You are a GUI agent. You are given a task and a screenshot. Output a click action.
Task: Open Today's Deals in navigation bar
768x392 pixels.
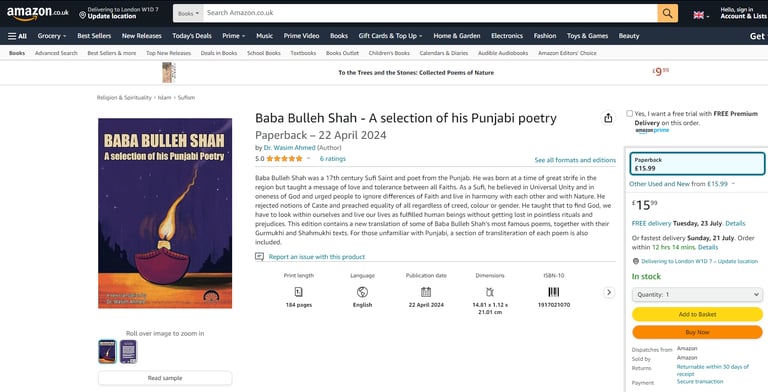pyautogui.click(x=192, y=36)
